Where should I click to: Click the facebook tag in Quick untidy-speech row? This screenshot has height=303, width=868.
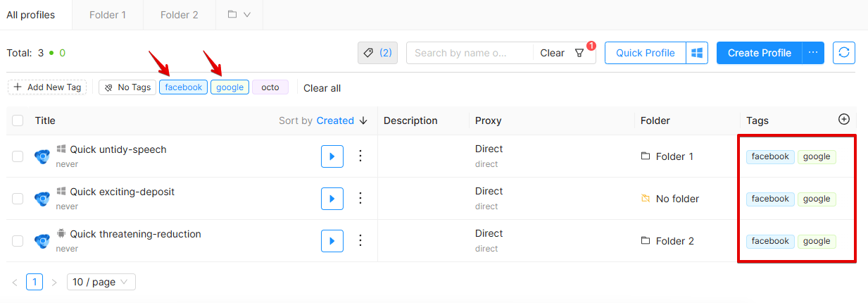click(770, 156)
